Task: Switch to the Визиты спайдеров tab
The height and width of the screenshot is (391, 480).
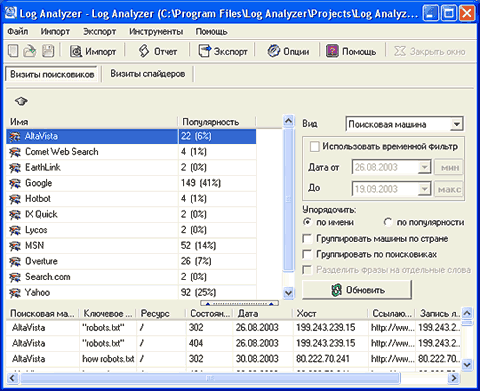Action: [x=148, y=74]
